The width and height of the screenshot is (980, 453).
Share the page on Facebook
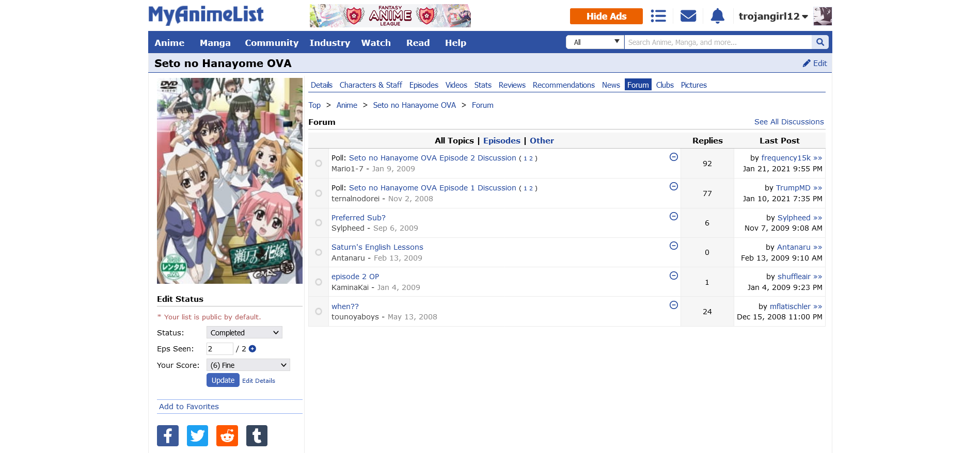[x=168, y=435]
